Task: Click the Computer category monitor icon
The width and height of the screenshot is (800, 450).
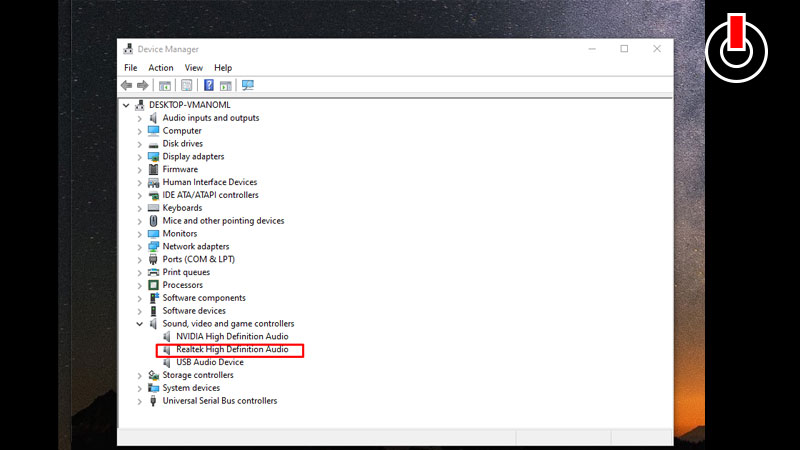Action: pos(153,131)
